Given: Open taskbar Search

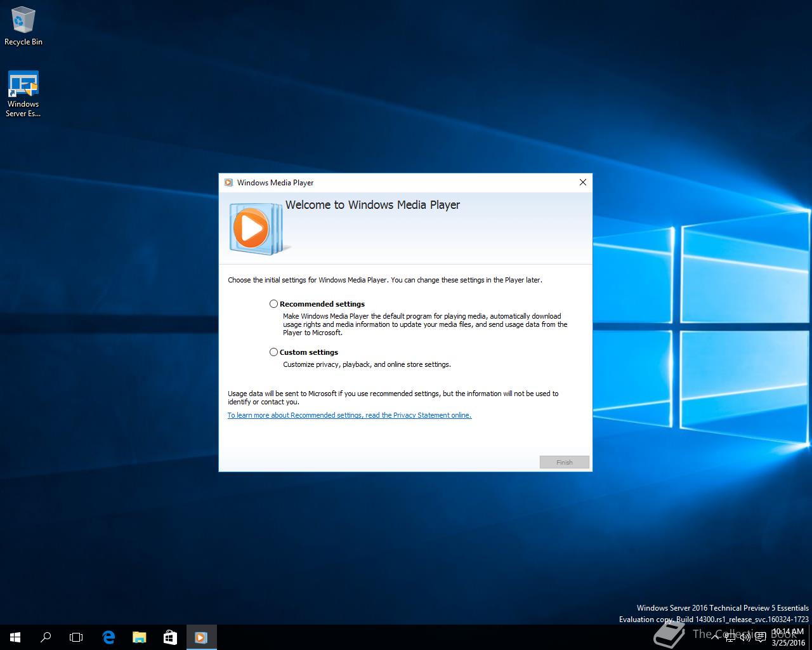Looking at the screenshot, I should (x=46, y=637).
